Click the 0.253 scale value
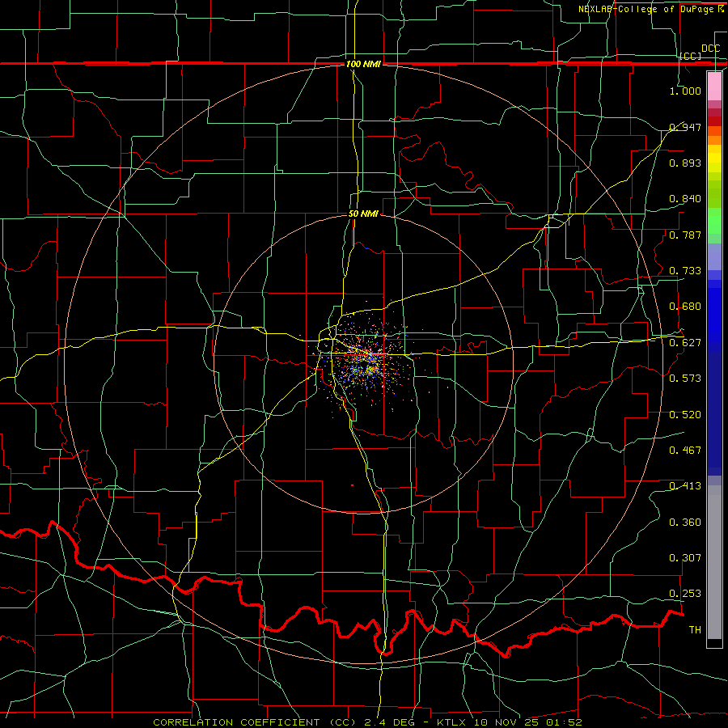 pos(685,594)
